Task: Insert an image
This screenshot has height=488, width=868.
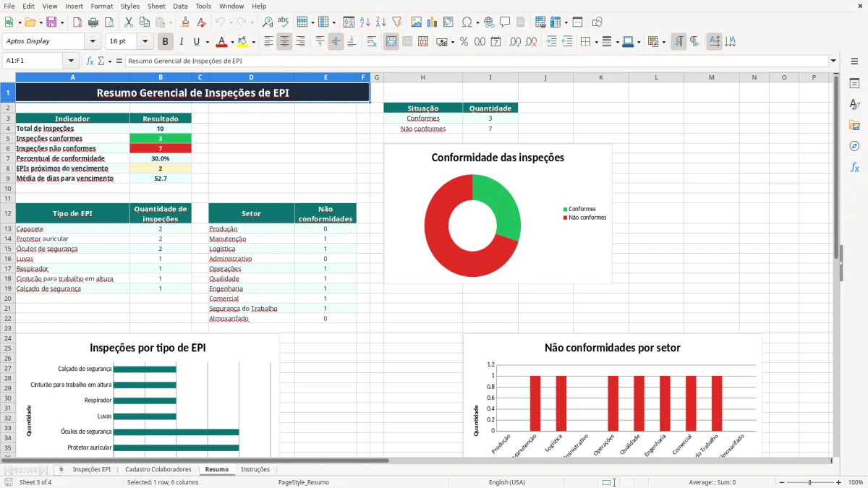Action: click(416, 22)
